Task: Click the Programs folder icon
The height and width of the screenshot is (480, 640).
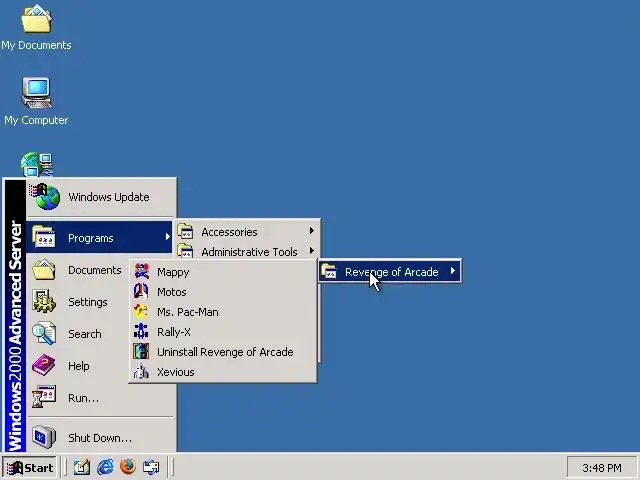Action: click(x=44, y=237)
